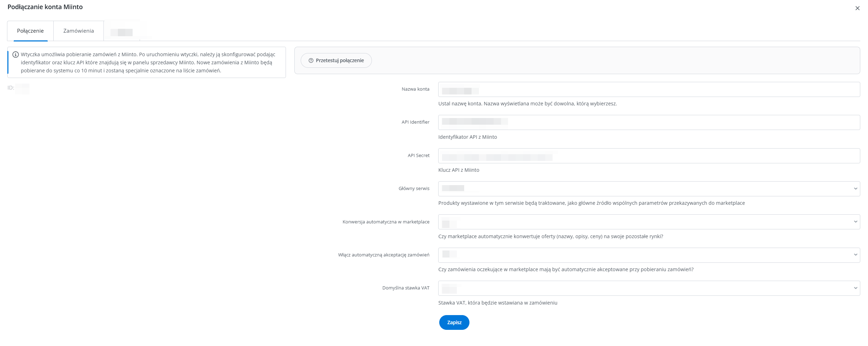868x346 pixels.
Task: Click the Nazwa konta label
Action: point(415,89)
